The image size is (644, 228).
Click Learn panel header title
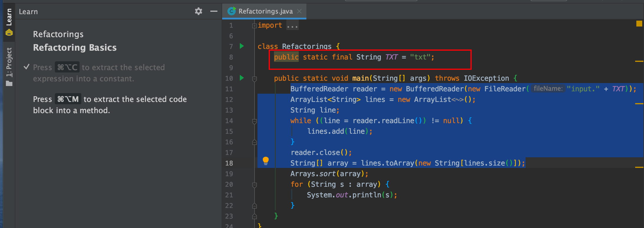[28, 12]
